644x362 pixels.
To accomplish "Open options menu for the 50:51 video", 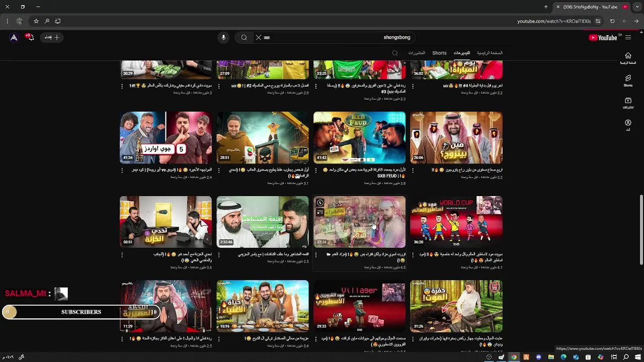I will [122, 255].
